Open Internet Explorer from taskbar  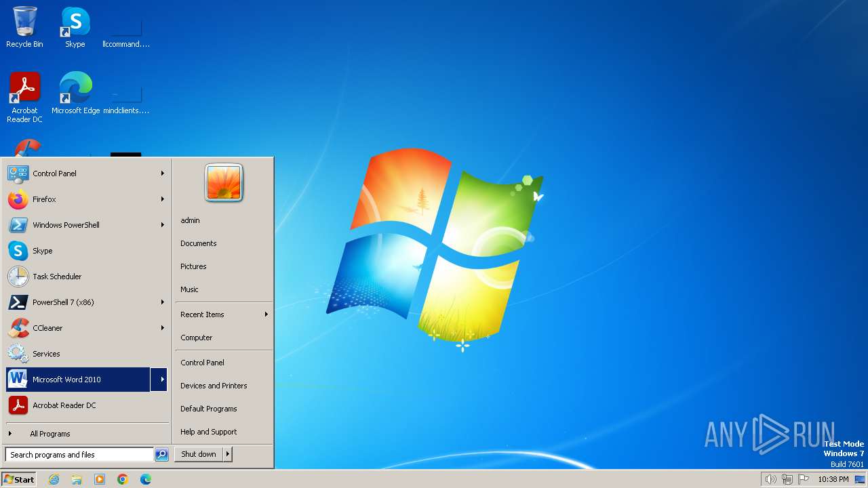pyautogui.click(x=54, y=479)
